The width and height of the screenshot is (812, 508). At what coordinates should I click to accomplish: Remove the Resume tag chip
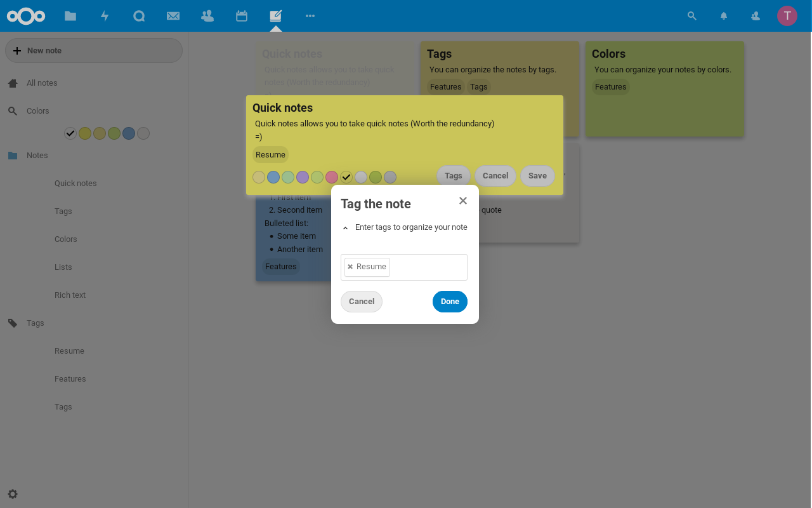pos(350,267)
